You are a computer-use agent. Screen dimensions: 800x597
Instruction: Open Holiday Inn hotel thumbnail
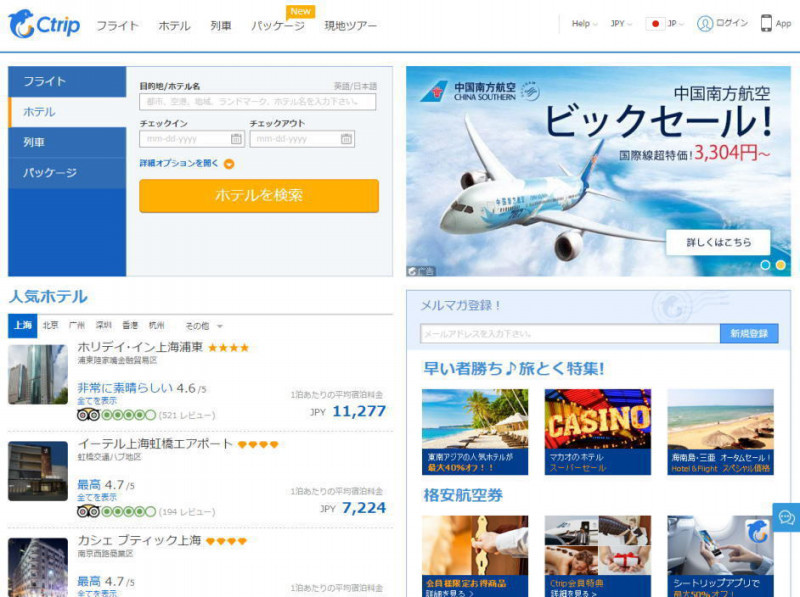38,374
